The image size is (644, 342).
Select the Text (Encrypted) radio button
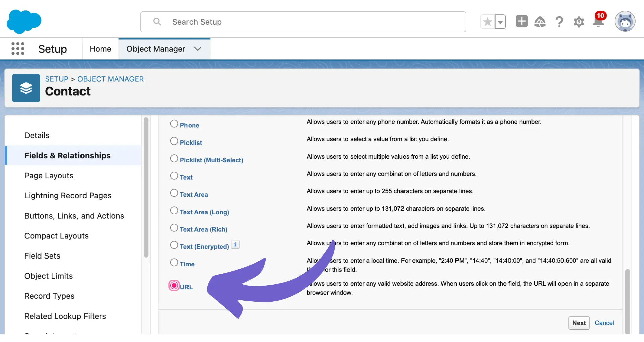pyautogui.click(x=174, y=245)
